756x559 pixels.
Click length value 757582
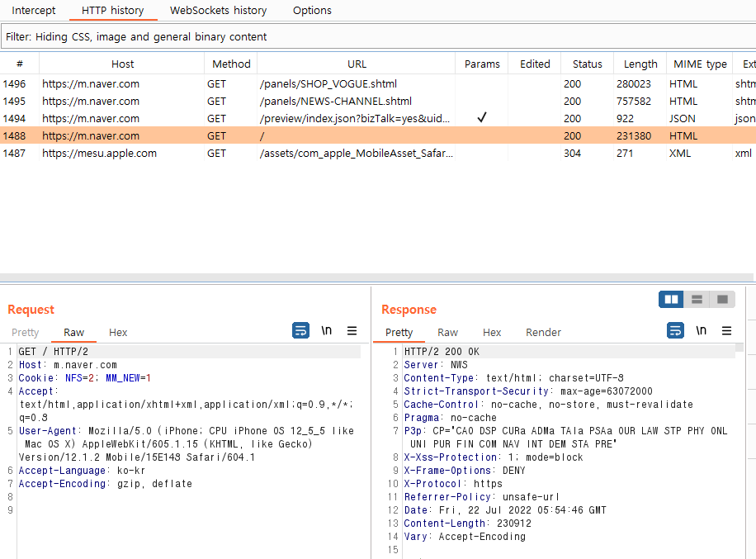tap(634, 102)
